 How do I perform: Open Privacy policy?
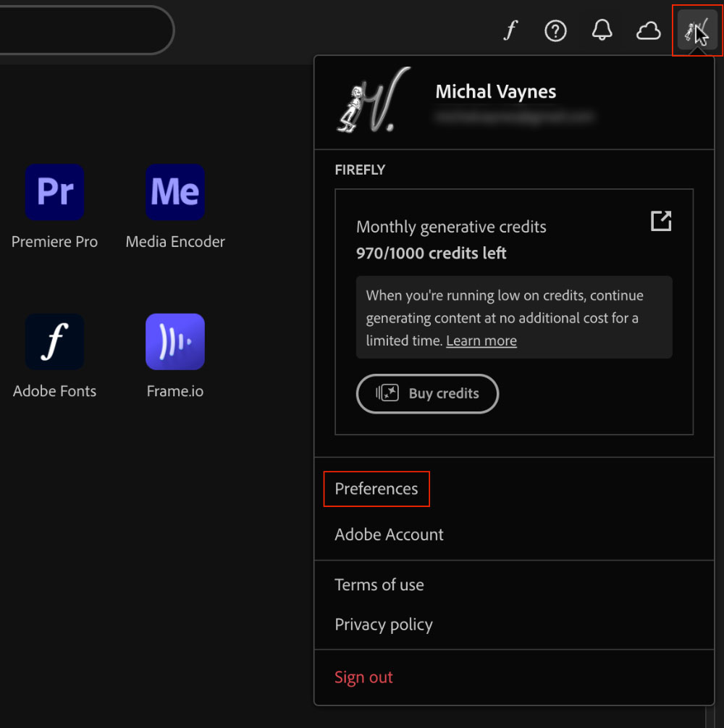click(384, 625)
